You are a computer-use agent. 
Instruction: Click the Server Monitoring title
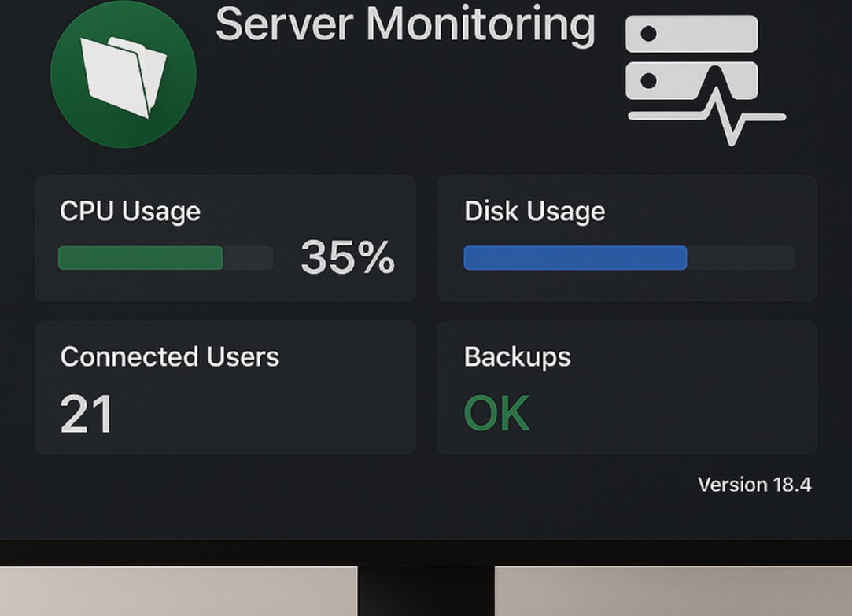405,24
